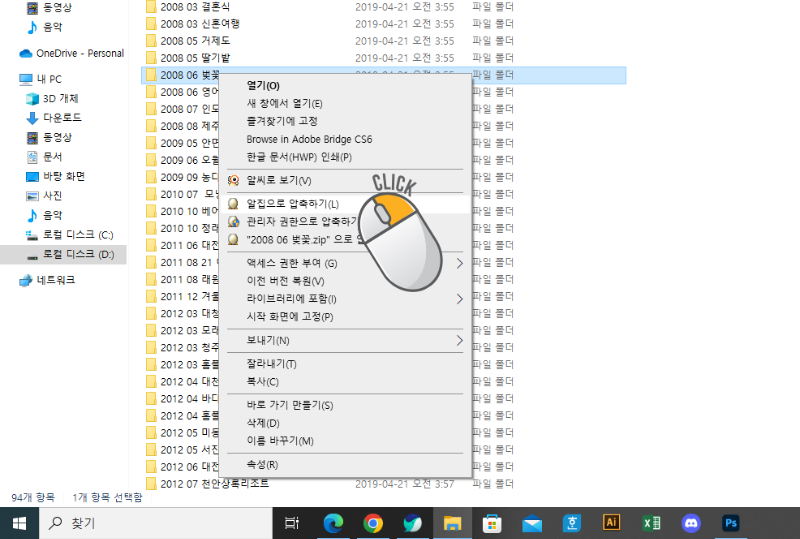The height and width of the screenshot is (539, 800).
Task: Select 음악 under 내 PC
Action: [52, 215]
